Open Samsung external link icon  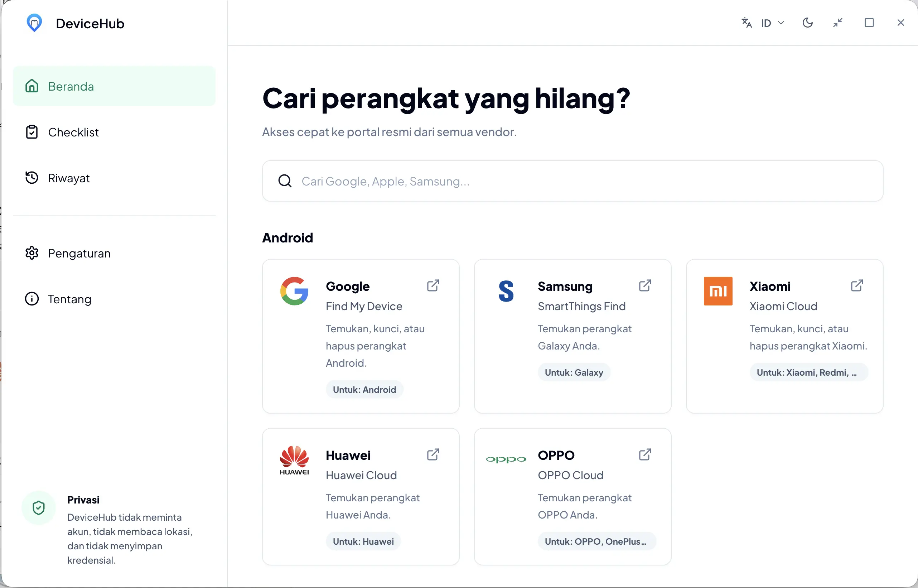[x=645, y=286]
